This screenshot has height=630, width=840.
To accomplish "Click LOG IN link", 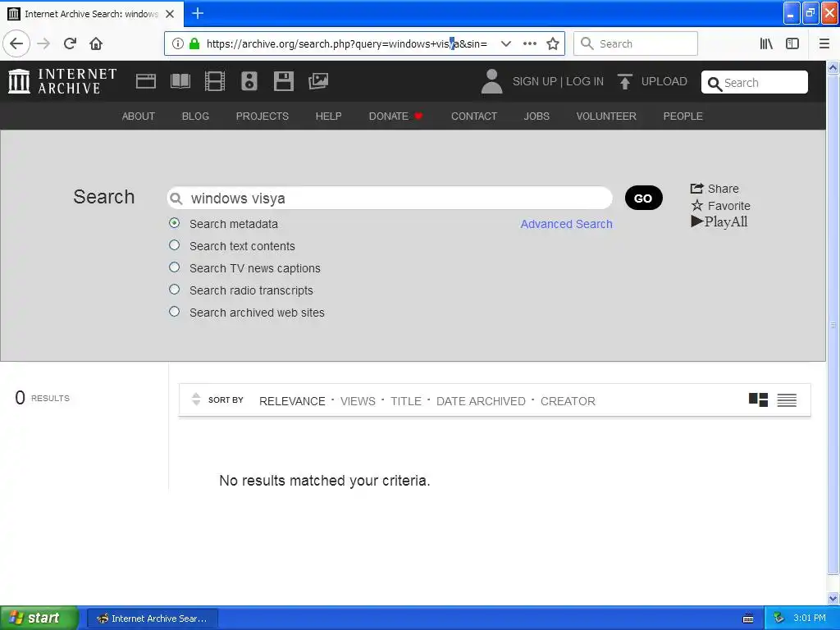I will (x=584, y=81).
